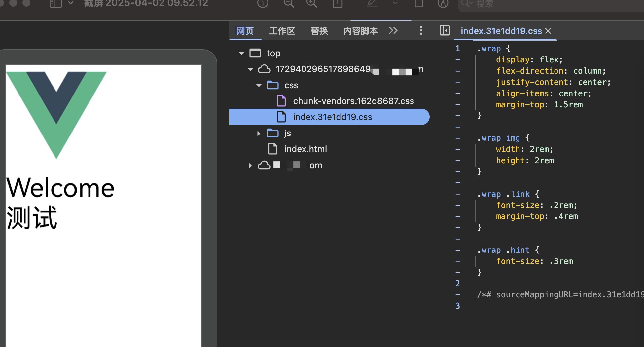Click the Preview info inspector icon
This screenshot has width=644, height=347.
tap(263, 3)
